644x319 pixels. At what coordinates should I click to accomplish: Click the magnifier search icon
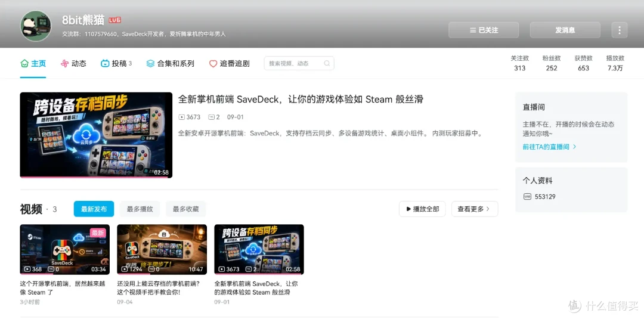327,63
